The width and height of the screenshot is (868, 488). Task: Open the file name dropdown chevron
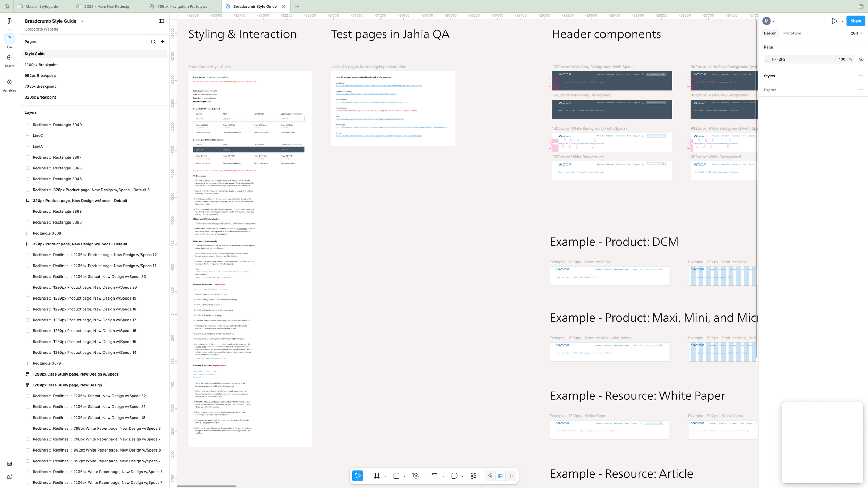(82, 21)
